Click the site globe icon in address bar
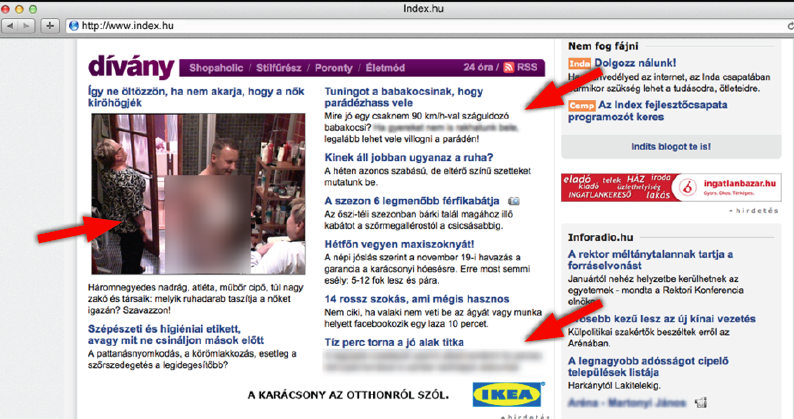 tap(74, 25)
